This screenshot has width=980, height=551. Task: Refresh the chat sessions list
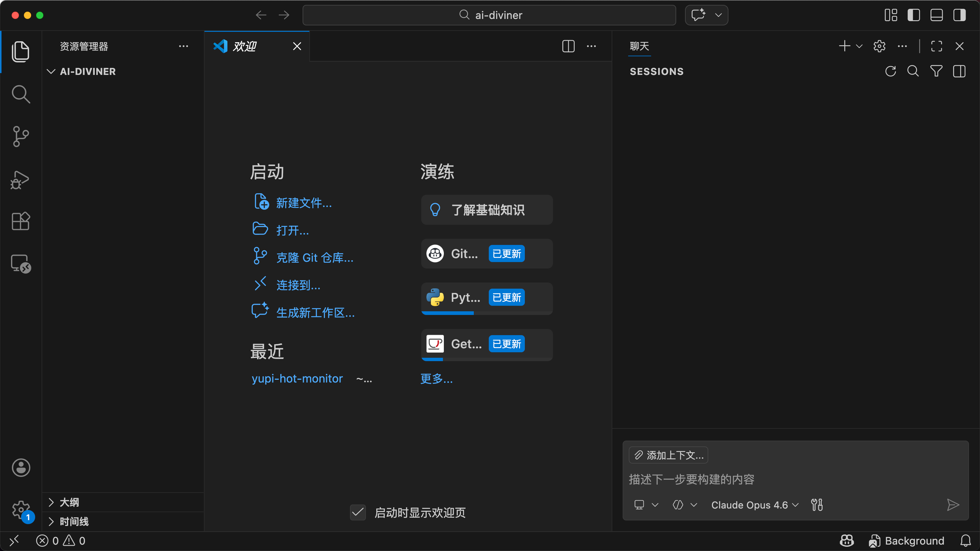point(890,71)
